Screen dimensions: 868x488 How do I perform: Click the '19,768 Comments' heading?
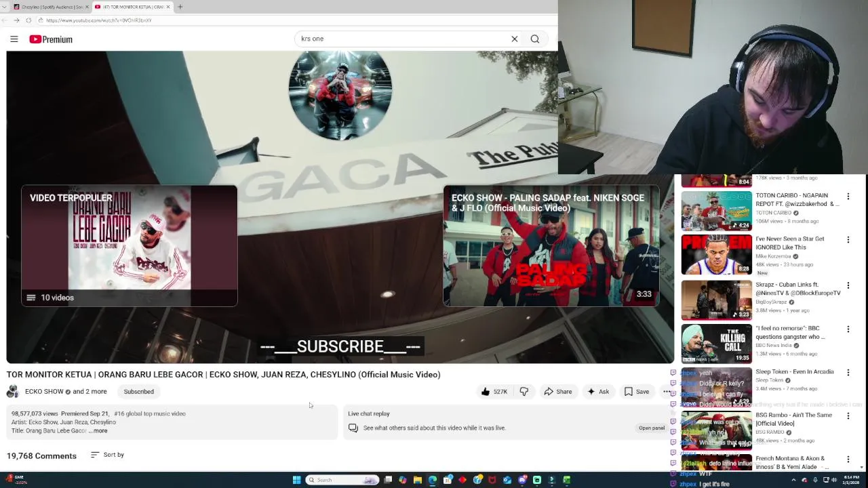point(41,456)
